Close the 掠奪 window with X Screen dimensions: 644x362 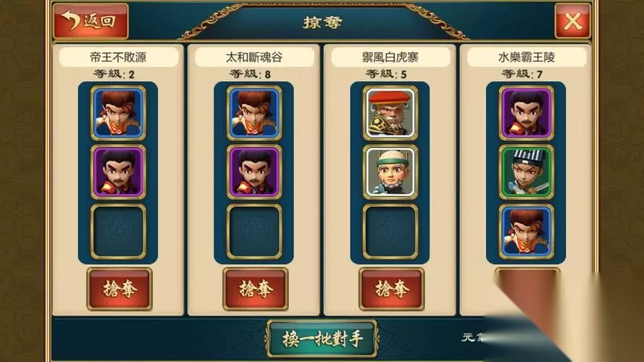coord(572,21)
